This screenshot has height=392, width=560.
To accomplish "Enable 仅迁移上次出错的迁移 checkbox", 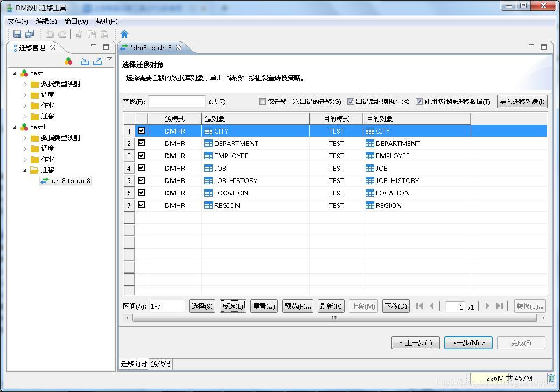I will (262, 102).
